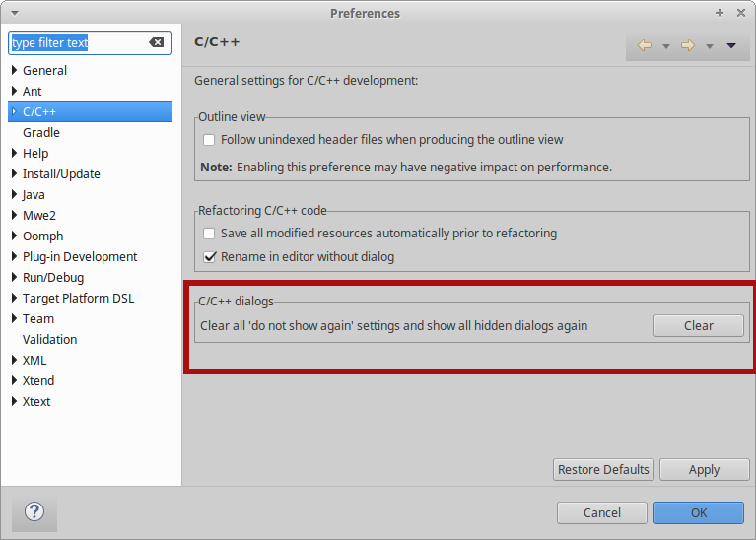Image resolution: width=756 pixels, height=540 pixels.
Task: Enable following unindexed header files
Action: (209, 140)
